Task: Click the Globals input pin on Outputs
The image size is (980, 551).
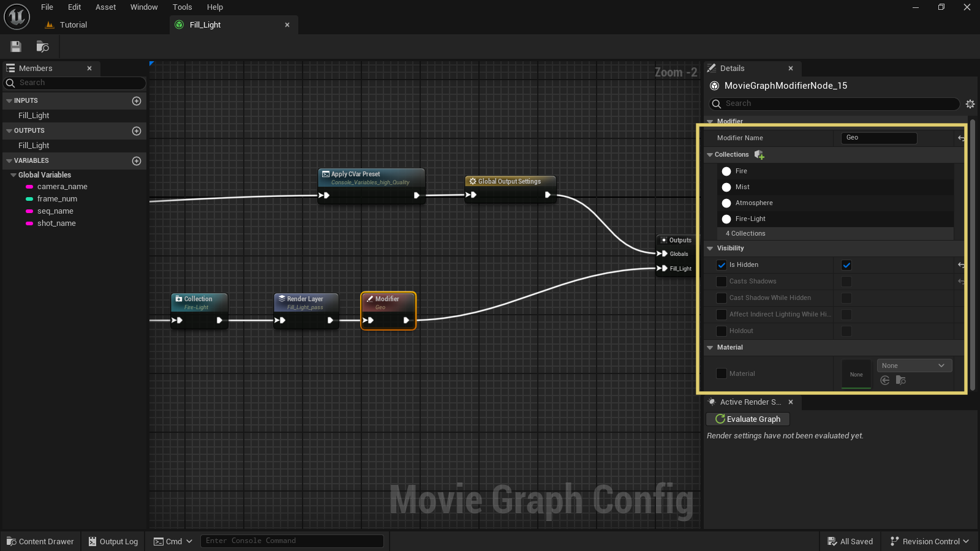Action: tap(662, 253)
